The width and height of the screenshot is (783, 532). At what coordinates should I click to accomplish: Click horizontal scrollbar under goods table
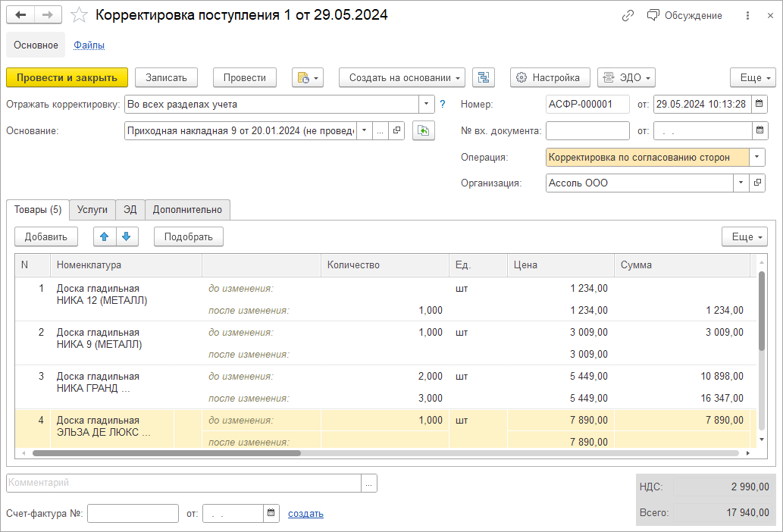tap(167, 453)
